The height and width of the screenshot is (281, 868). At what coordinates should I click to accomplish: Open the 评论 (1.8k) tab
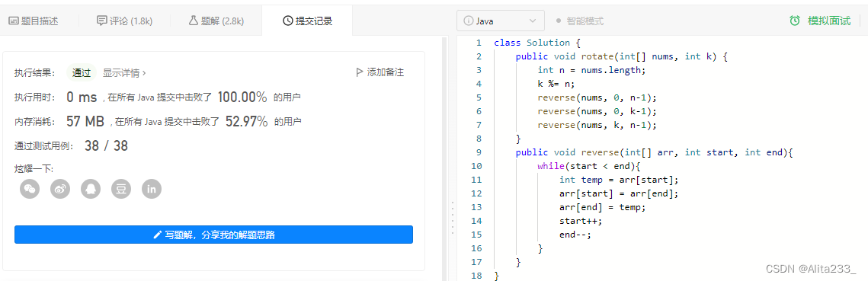(124, 21)
